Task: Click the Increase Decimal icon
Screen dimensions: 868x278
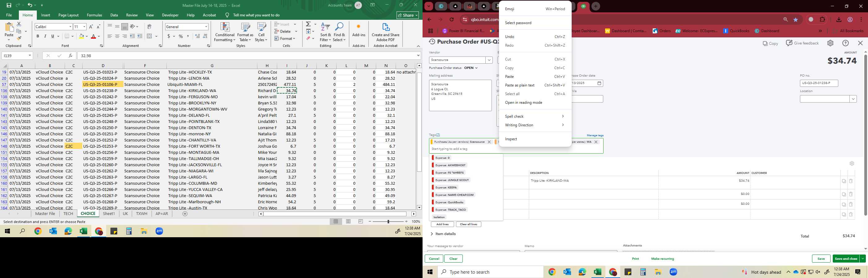Action: pos(197,36)
